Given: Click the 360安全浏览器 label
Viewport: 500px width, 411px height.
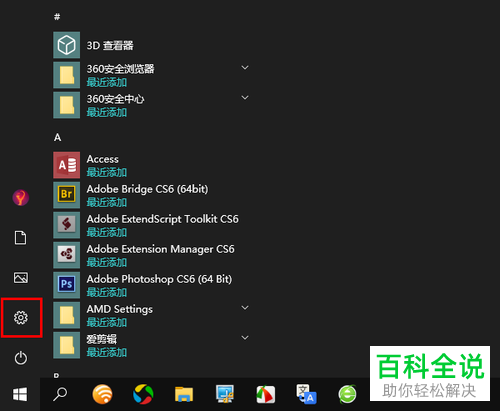Looking at the screenshot, I should [120, 69].
